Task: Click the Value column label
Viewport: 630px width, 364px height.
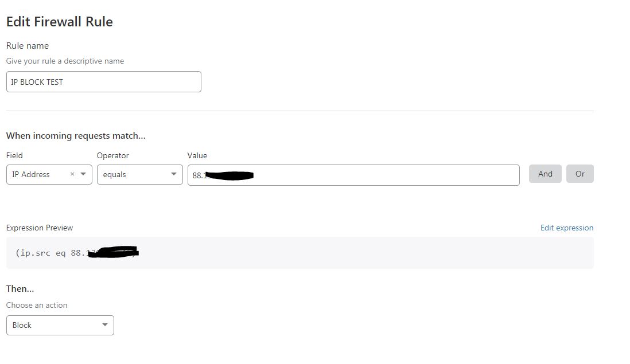Action: pos(197,156)
